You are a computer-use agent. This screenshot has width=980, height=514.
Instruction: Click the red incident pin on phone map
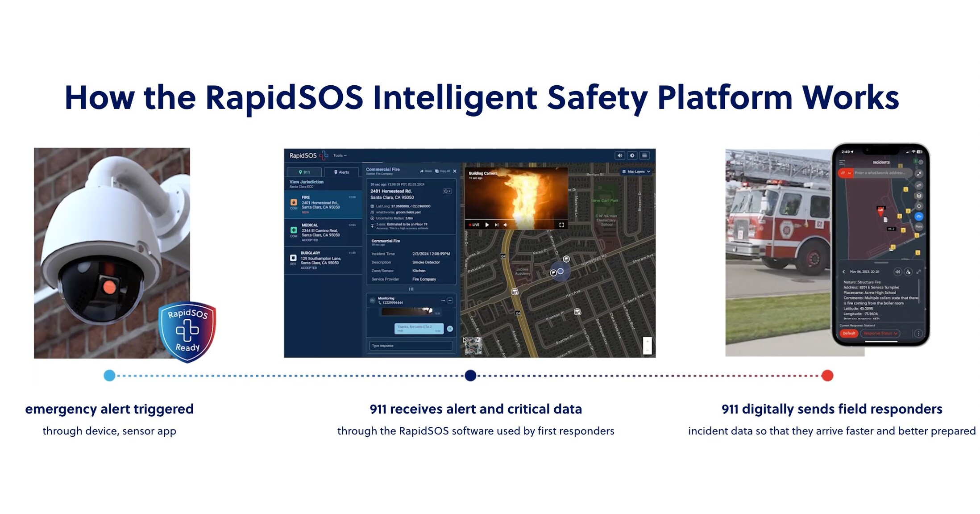tap(881, 211)
